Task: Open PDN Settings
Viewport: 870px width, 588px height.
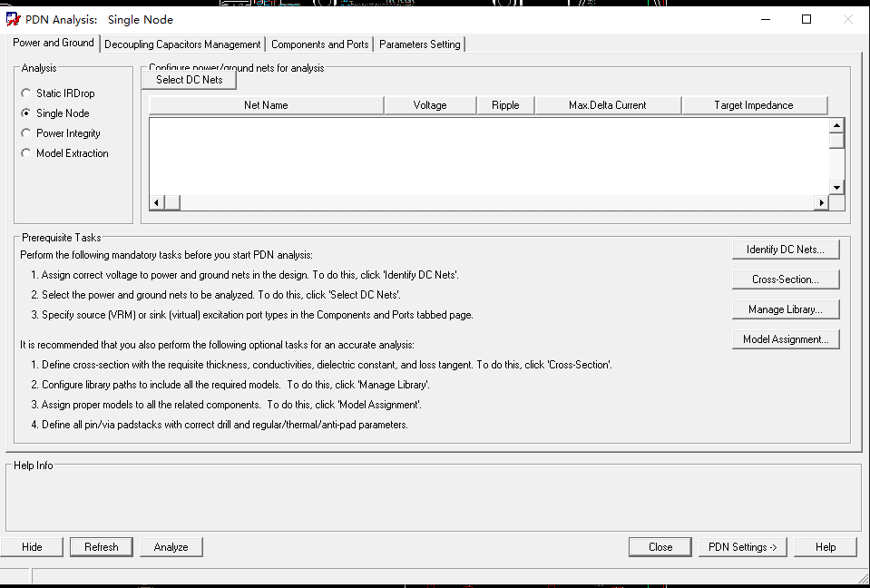Action: pos(742,546)
